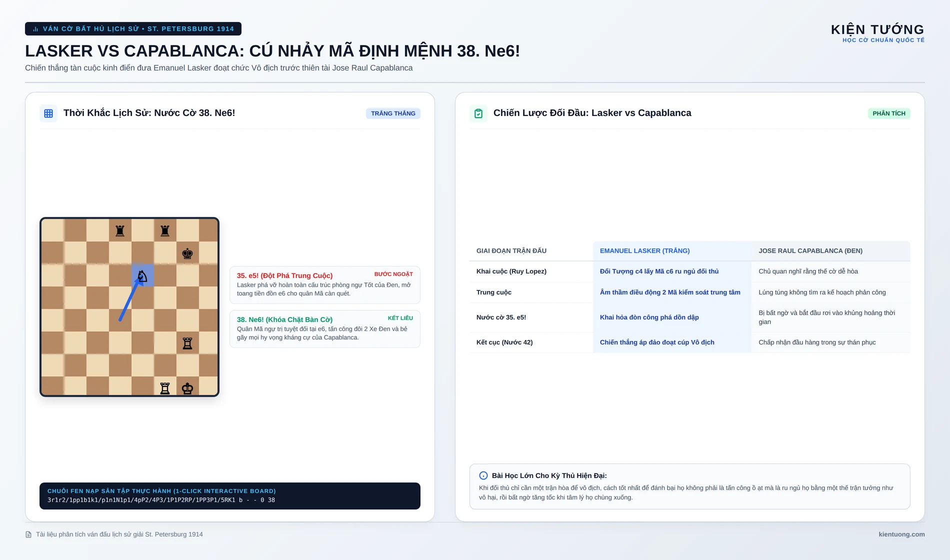The height and width of the screenshot is (560, 950).
Task: Open the 38. Ne6! move card
Action: [325, 328]
